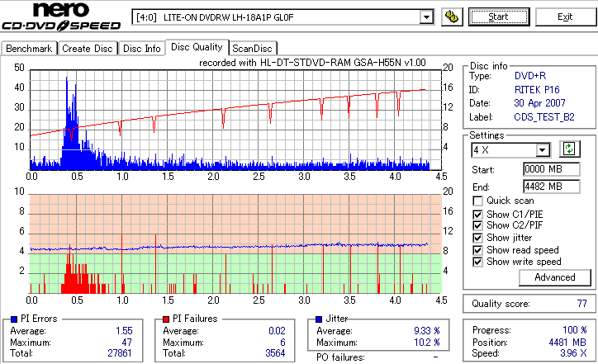Click the red PI Failures legend square

(x=166, y=319)
